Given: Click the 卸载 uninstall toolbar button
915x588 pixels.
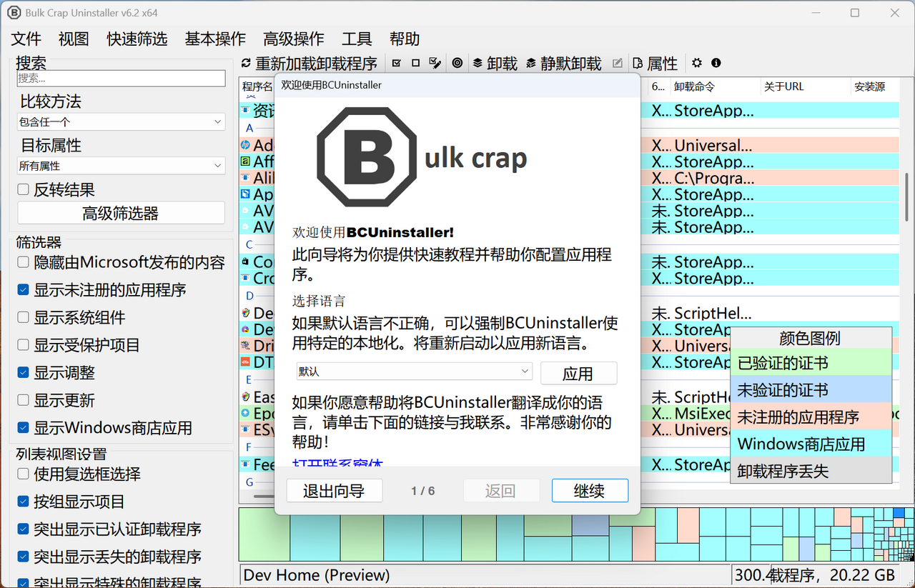Looking at the screenshot, I should coord(495,64).
